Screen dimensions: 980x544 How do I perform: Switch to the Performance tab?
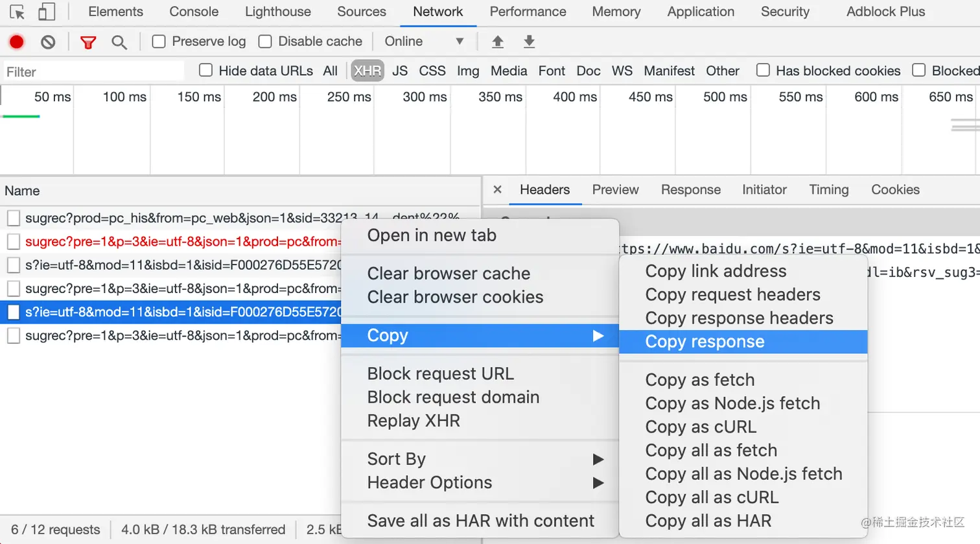pyautogui.click(x=528, y=12)
